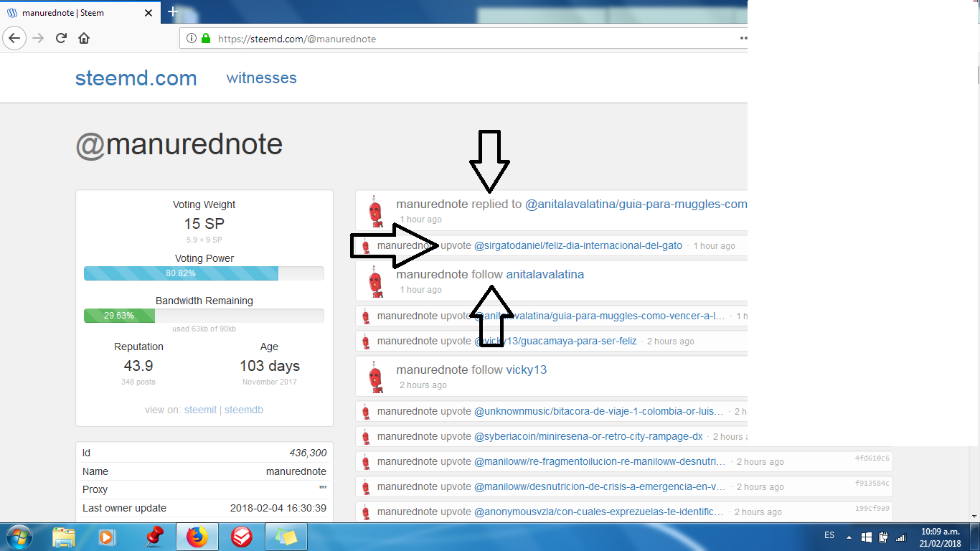Click the Id value 436,300
This screenshot has height=551, width=980.
308,453
